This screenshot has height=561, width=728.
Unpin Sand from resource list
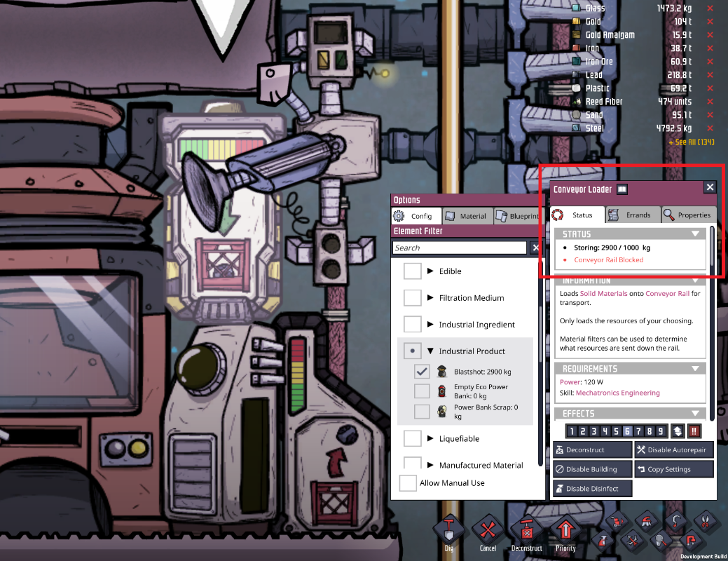710,115
